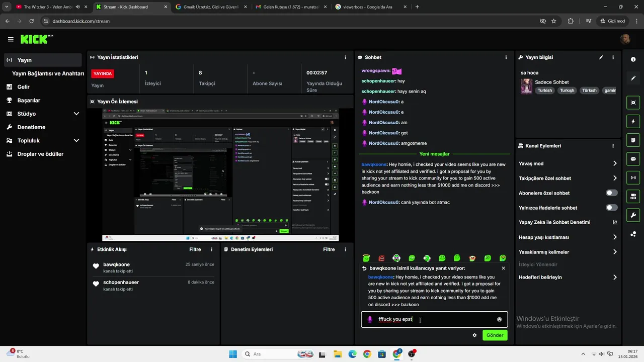This screenshot has width=644, height=362.
Task: Bookmark this page with the star icon
Action: (x=554, y=21)
